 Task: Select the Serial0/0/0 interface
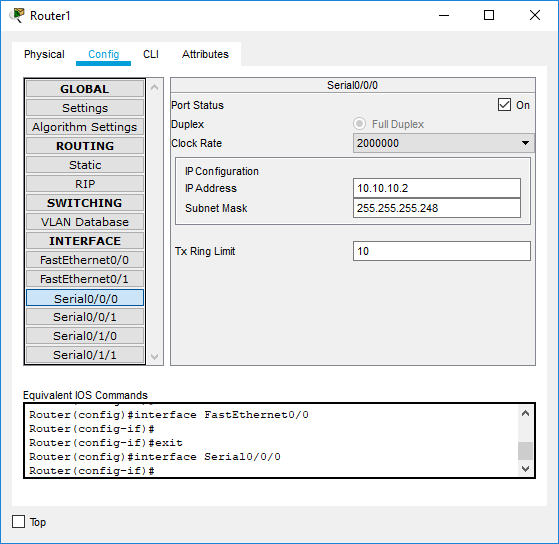(x=85, y=298)
